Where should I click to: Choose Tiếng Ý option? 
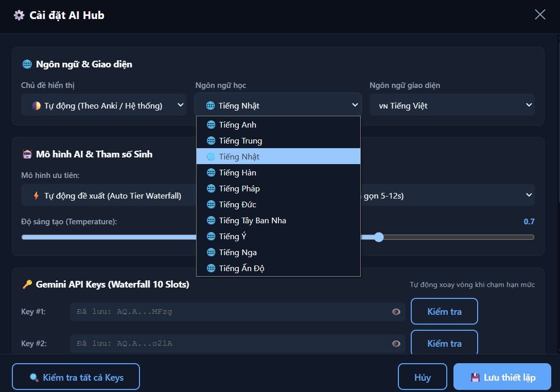click(x=278, y=236)
